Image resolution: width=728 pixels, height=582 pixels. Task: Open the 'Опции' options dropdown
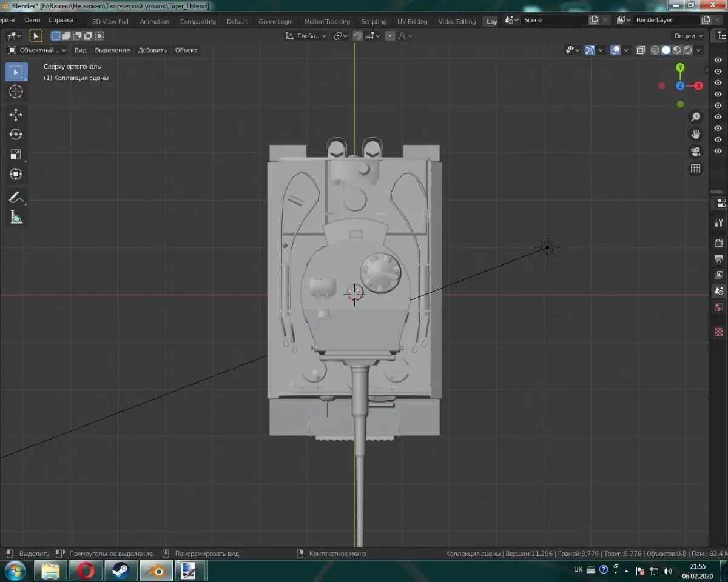click(689, 36)
